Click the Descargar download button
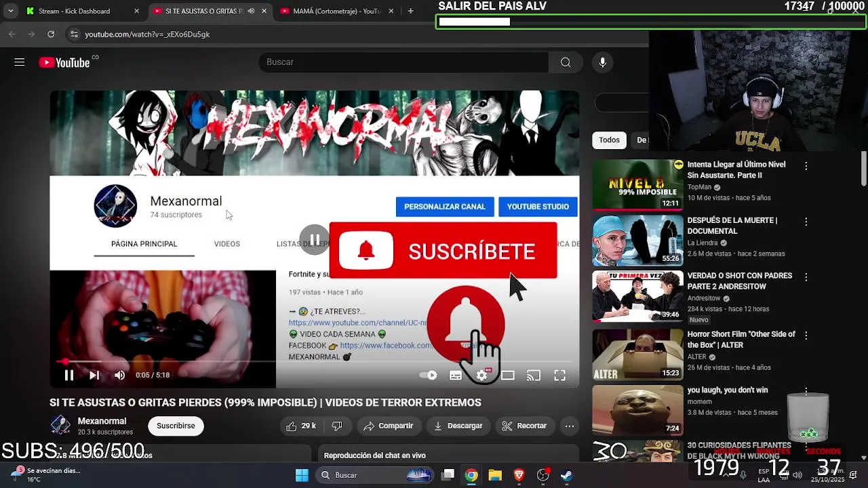This screenshot has width=868, height=488. (x=458, y=426)
